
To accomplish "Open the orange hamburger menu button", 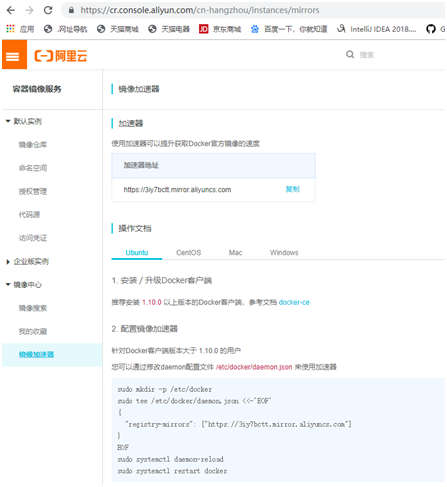I will [x=14, y=55].
